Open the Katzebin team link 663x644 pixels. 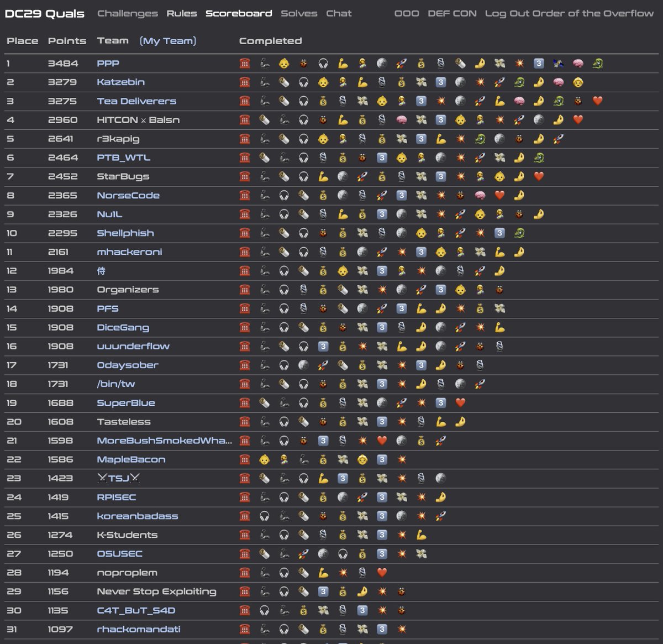coord(121,82)
